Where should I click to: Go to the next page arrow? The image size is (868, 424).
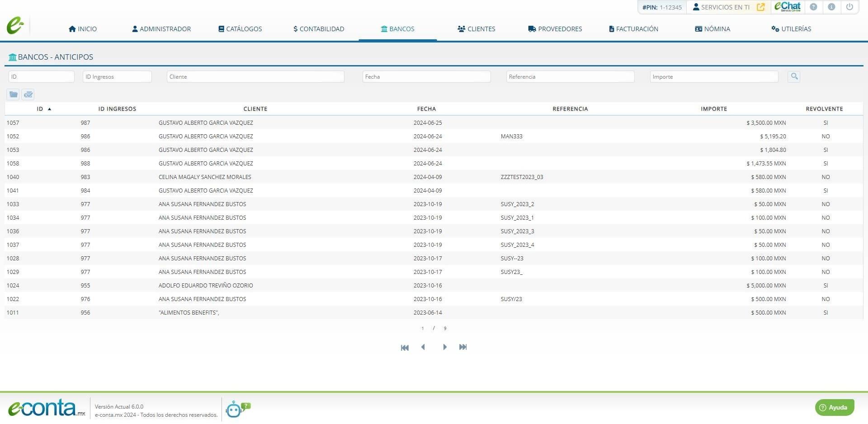click(445, 347)
